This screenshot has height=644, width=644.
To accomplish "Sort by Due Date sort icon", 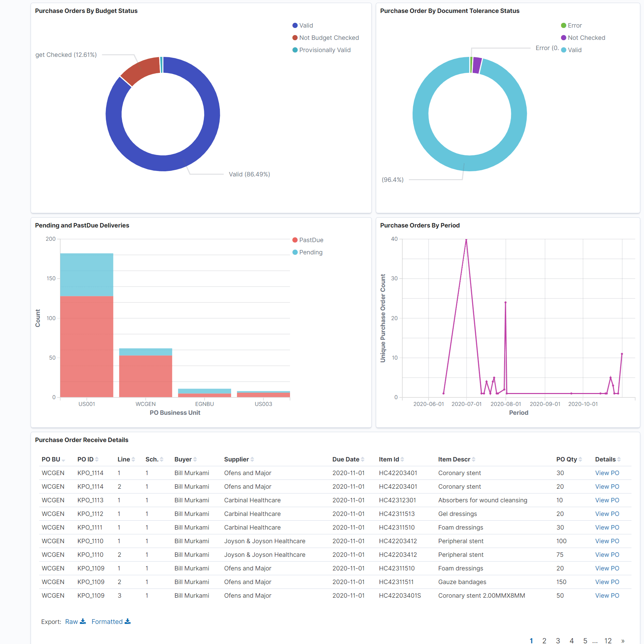I will coord(363,459).
